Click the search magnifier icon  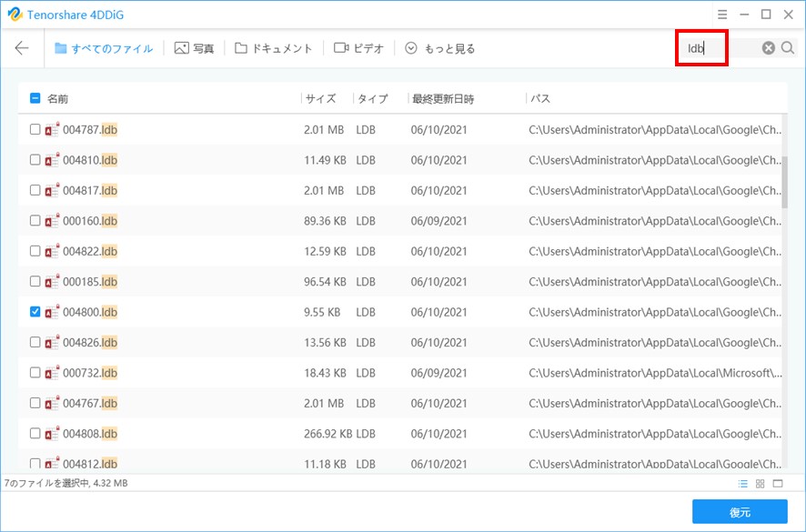[x=788, y=48]
